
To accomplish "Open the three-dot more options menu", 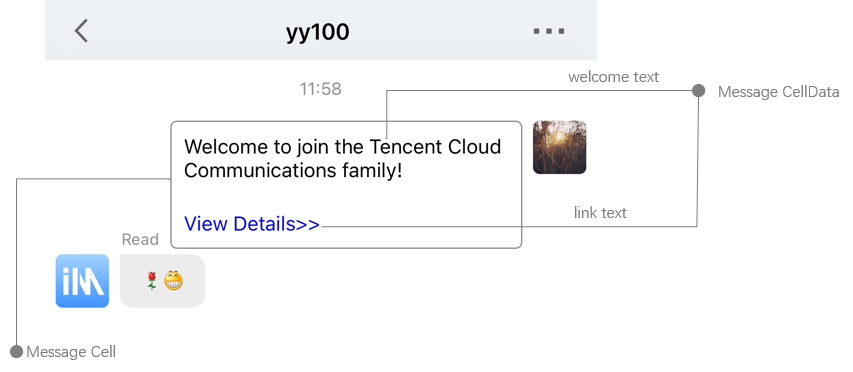I will [549, 31].
